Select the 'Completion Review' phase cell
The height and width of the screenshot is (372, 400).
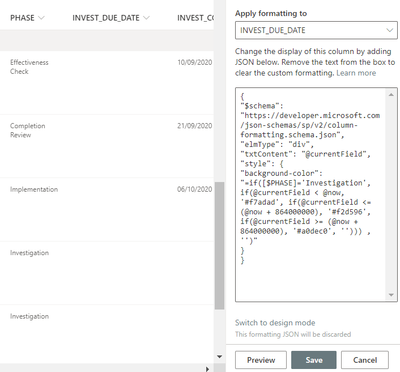coord(27,130)
